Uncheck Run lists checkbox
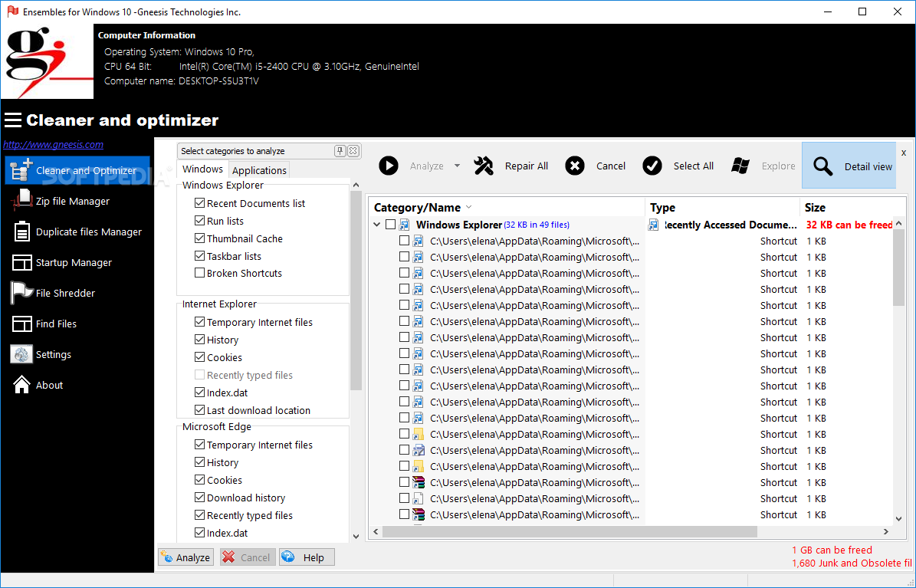 [200, 220]
